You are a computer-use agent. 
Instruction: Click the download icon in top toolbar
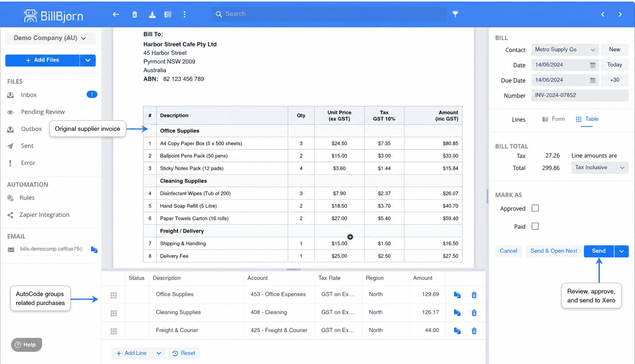[x=152, y=14]
